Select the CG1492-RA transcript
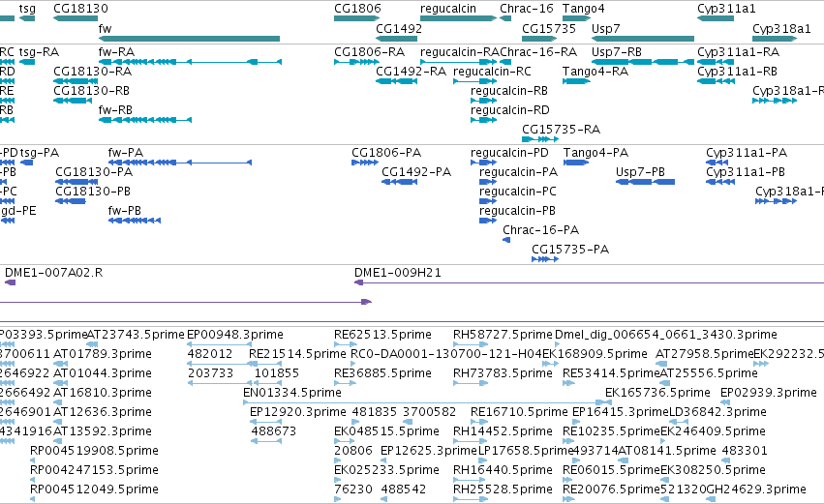 [x=396, y=81]
